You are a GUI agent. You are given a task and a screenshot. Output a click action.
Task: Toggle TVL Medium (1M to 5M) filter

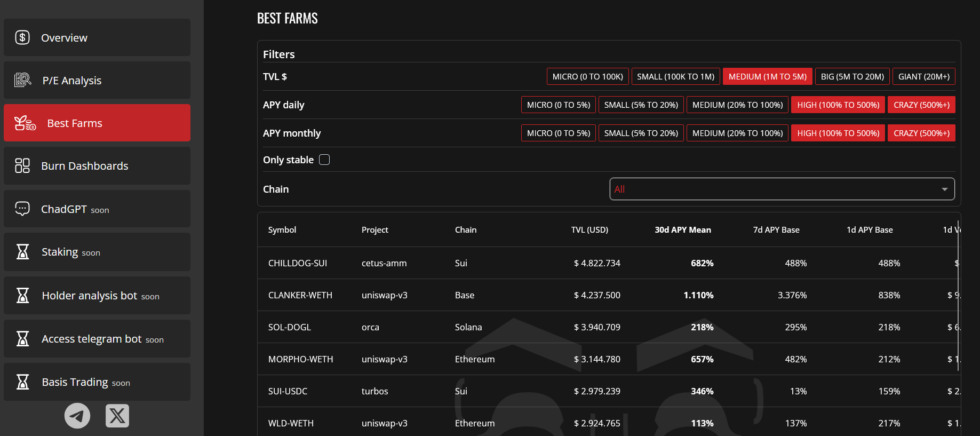click(767, 77)
